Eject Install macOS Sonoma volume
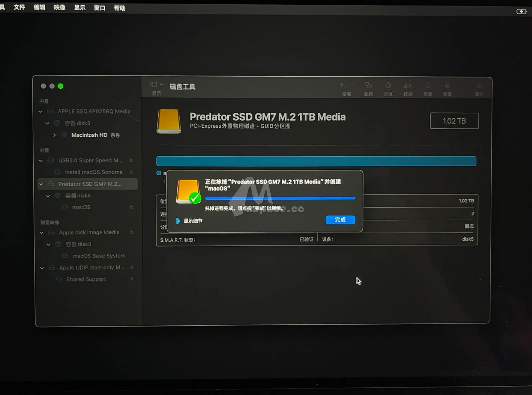The width and height of the screenshot is (532, 395). click(x=131, y=172)
